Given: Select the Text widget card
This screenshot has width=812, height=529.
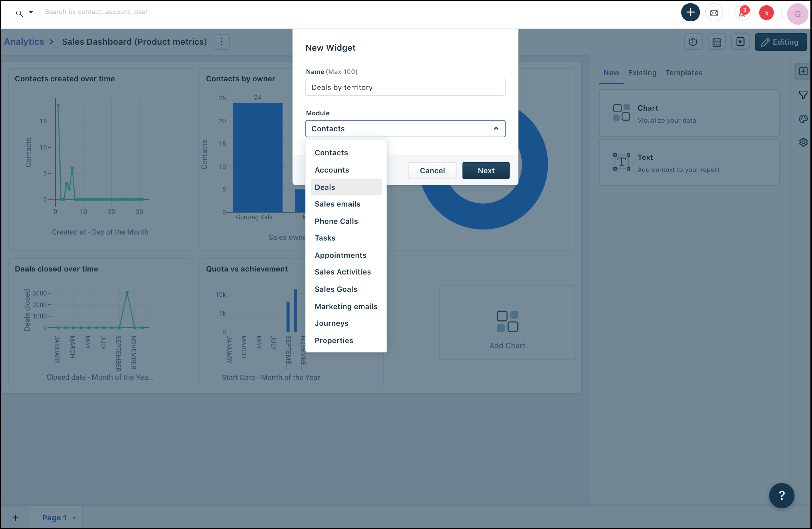Looking at the screenshot, I should tap(689, 163).
